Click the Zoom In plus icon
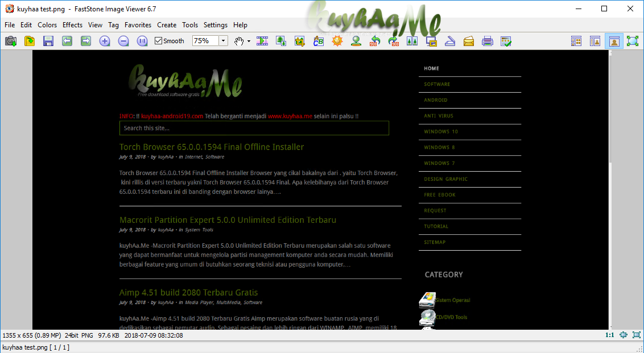Viewport: 644px width, 353px height. point(105,41)
